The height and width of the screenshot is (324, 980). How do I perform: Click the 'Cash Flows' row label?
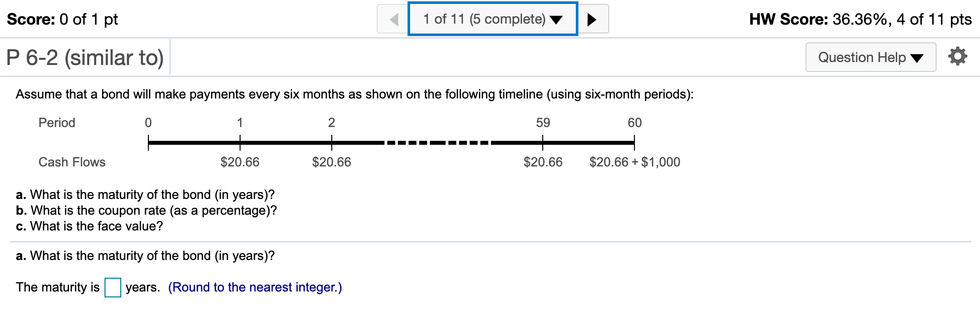[72, 162]
